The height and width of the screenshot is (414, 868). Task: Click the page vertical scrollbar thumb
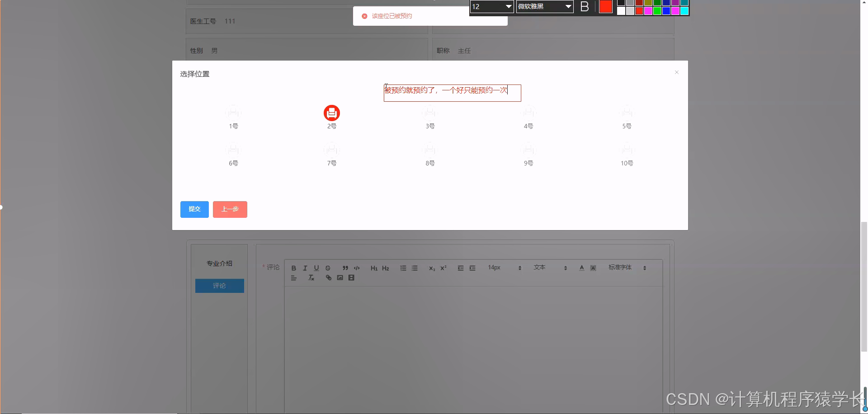pos(864,287)
